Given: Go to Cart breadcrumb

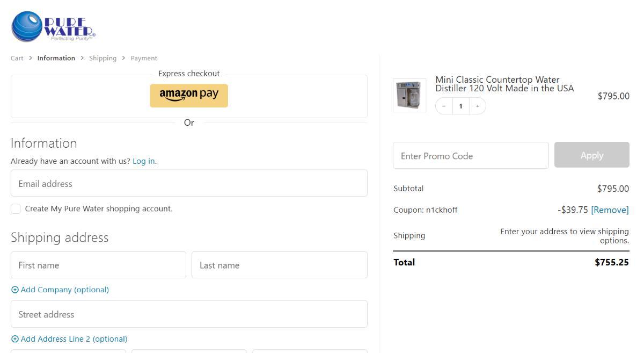Looking at the screenshot, I should click(x=17, y=58).
